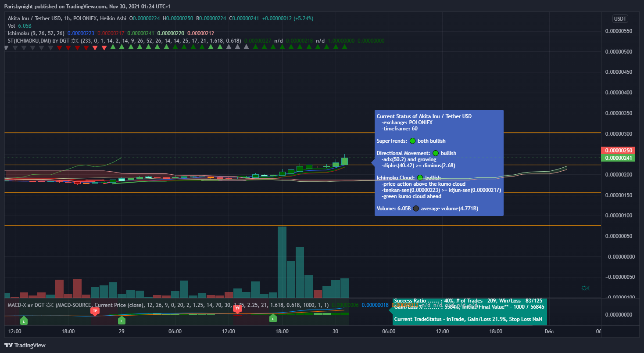Select the second red TP marker near 12:00
The width and height of the screenshot is (644, 353).
(237, 308)
